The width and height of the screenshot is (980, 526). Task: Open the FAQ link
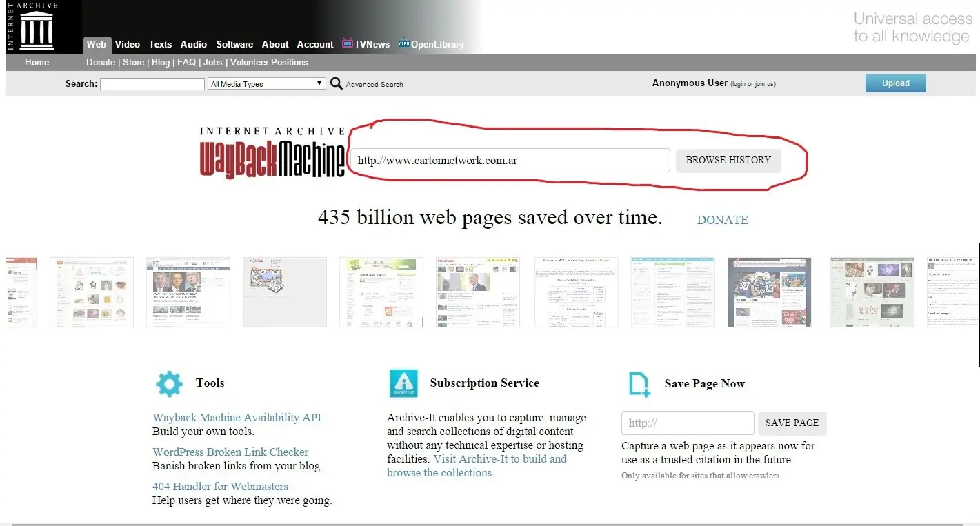186,62
